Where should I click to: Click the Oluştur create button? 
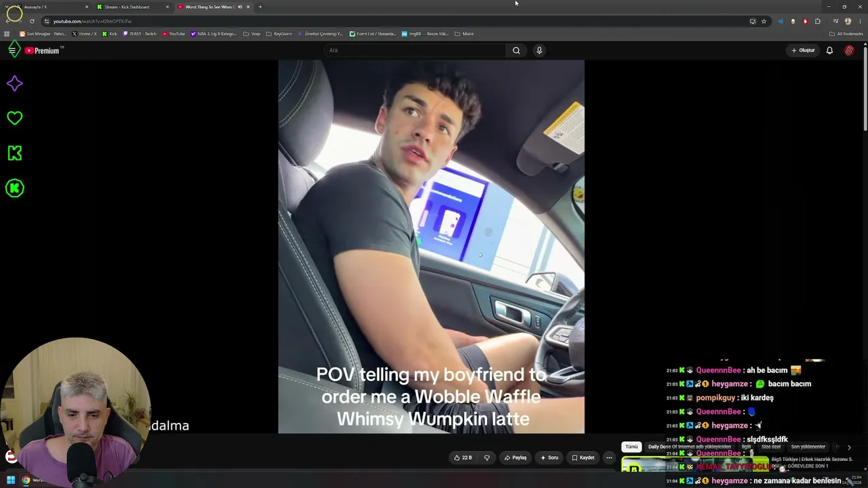click(x=803, y=50)
